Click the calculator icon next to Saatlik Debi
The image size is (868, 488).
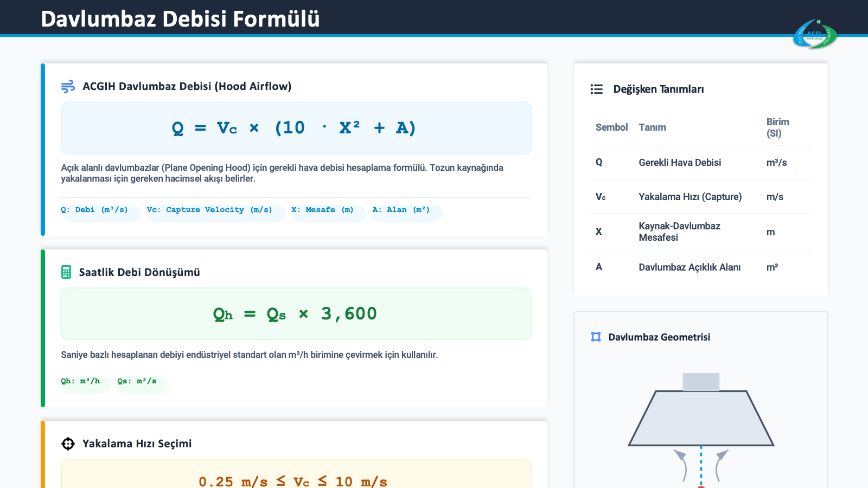(x=66, y=272)
